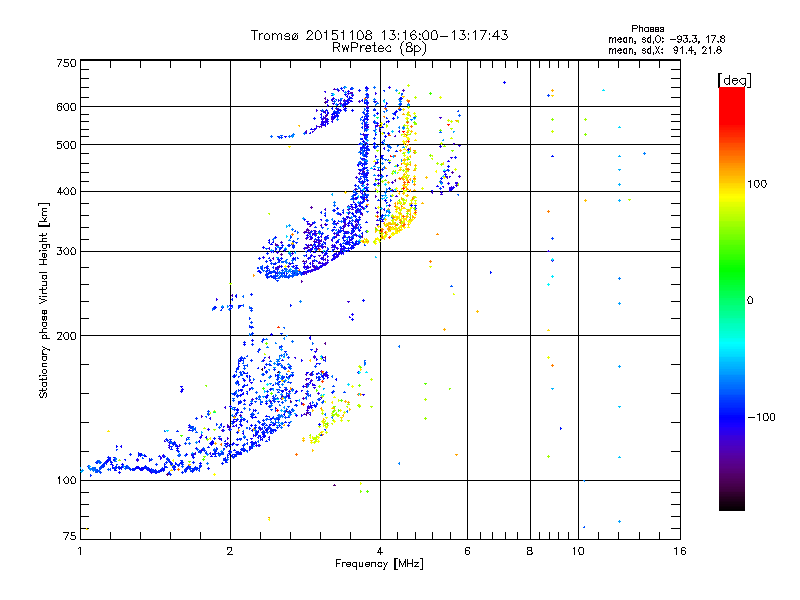Click the x-axis '16' tick label
This screenshot has width=800, height=600.
point(680,551)
